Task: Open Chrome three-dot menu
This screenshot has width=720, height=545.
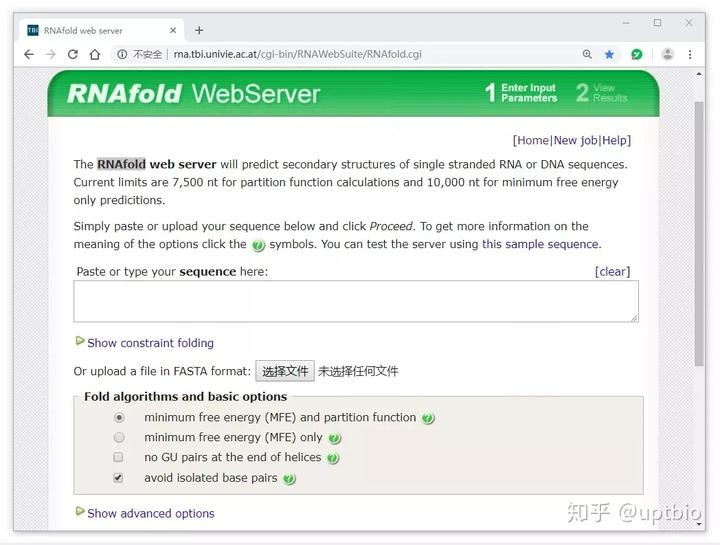Action: pyautogui.click(x=690, y=54)
